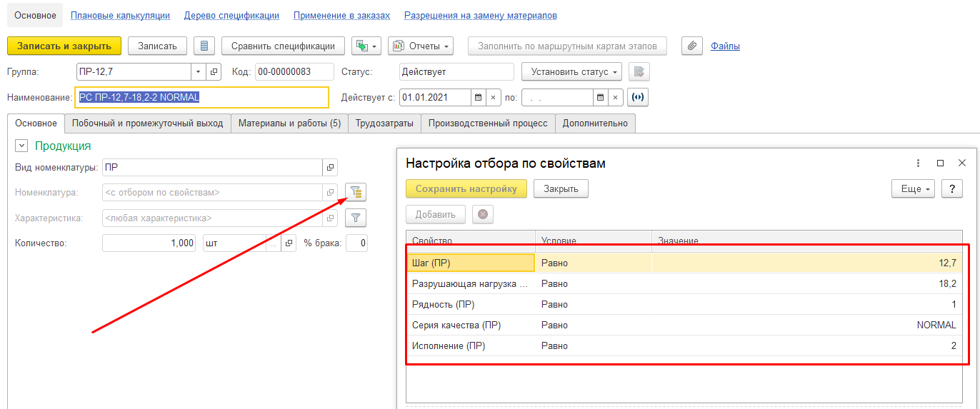Click Сравнить спецификации button
The width and height of the screenshot is (980, 409).
pos(283,46)
